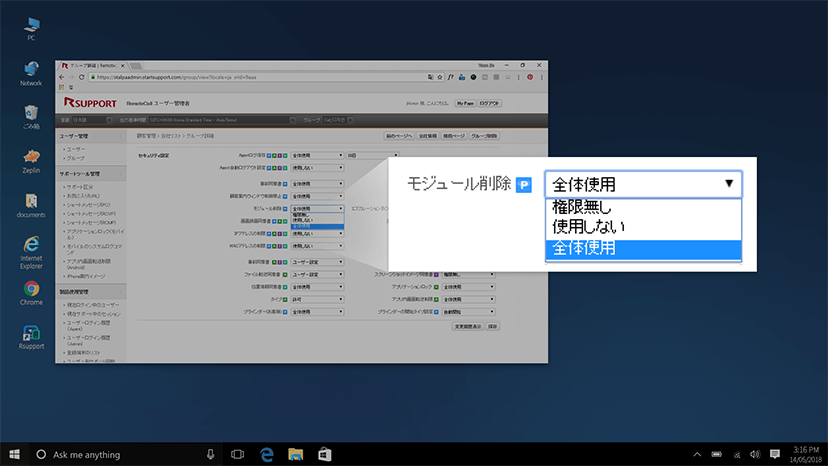Open the Rsupport desktop shortcut
This screenshot has height=466, width=828.
point(31,337)
